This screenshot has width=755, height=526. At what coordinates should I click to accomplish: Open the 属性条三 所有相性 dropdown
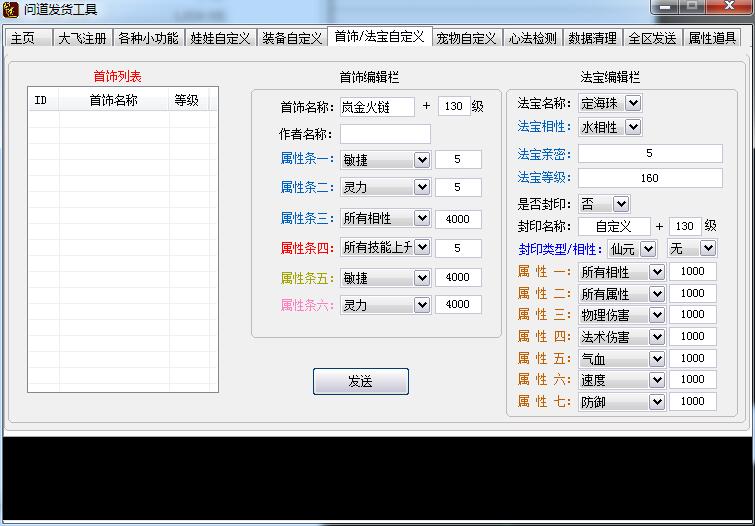point(421,219)
